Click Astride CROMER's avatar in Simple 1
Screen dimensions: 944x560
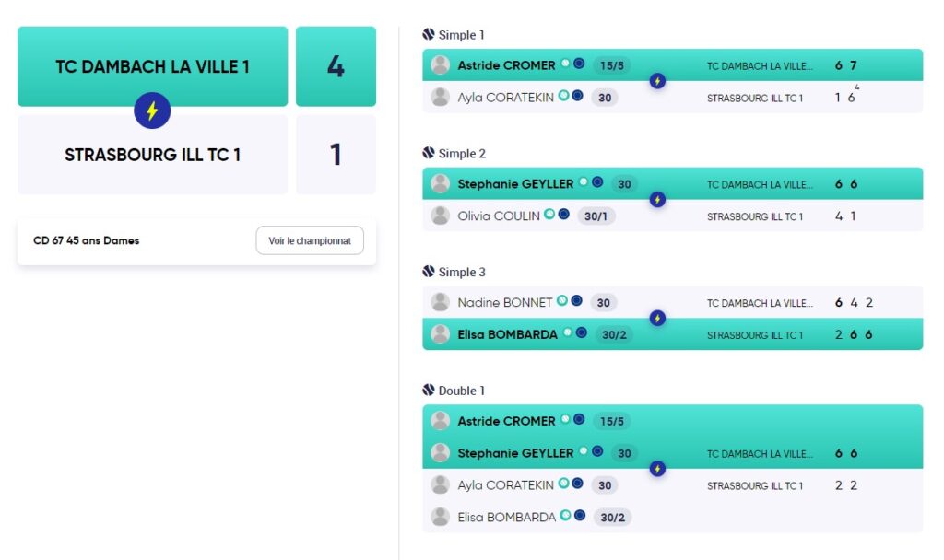tap(440, 65)
